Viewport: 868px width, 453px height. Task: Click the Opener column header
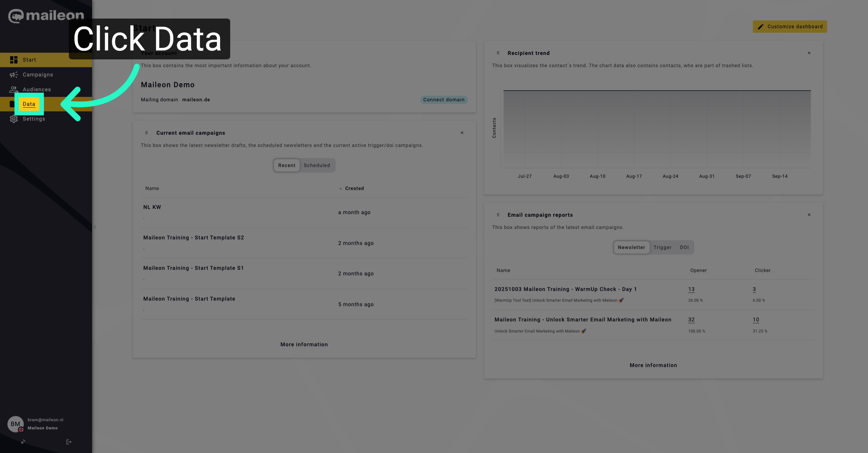(698, 270)
